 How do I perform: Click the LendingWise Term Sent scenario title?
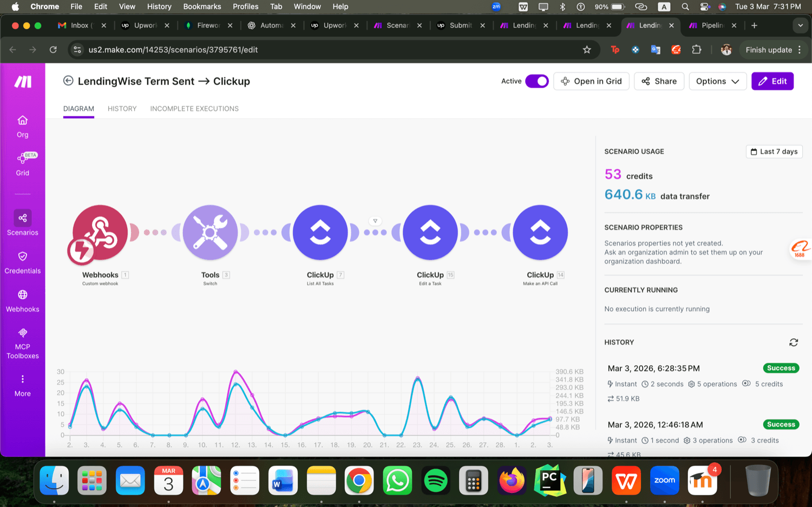(164, 81)
